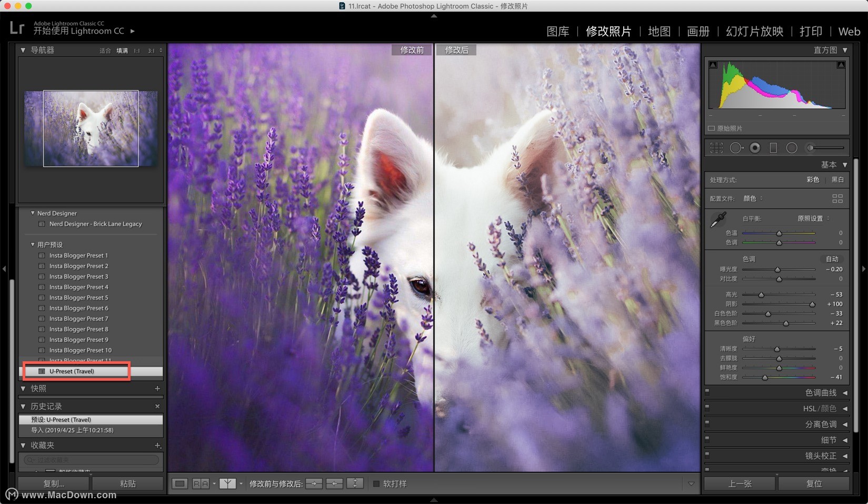Clear history with the X icon

(157, 407)
